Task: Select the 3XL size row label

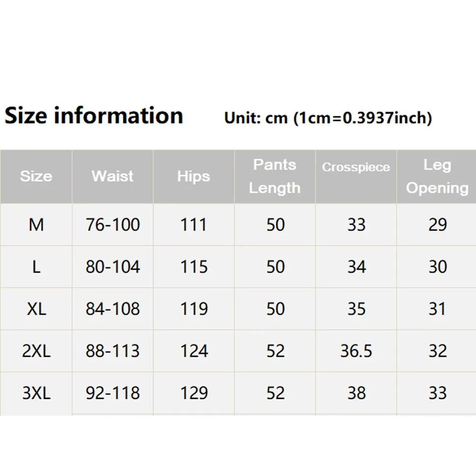Action: (x=36, y=393)
